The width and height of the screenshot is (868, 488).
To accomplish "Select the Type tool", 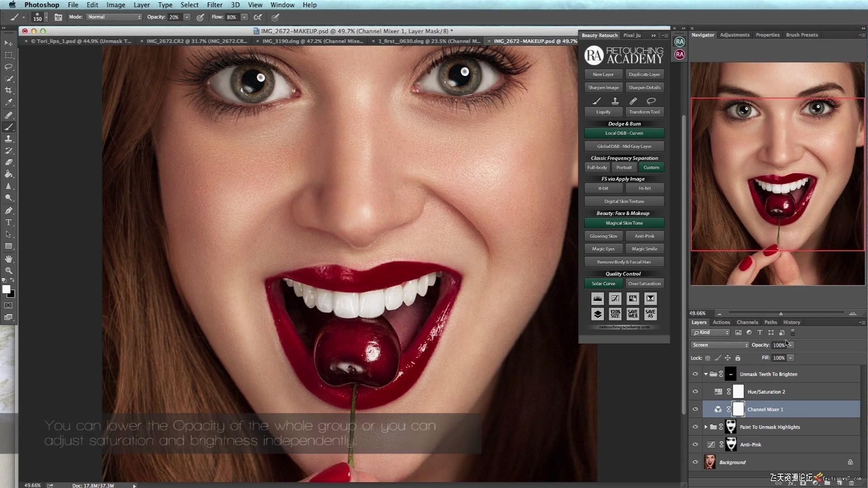I will point(9,222).
